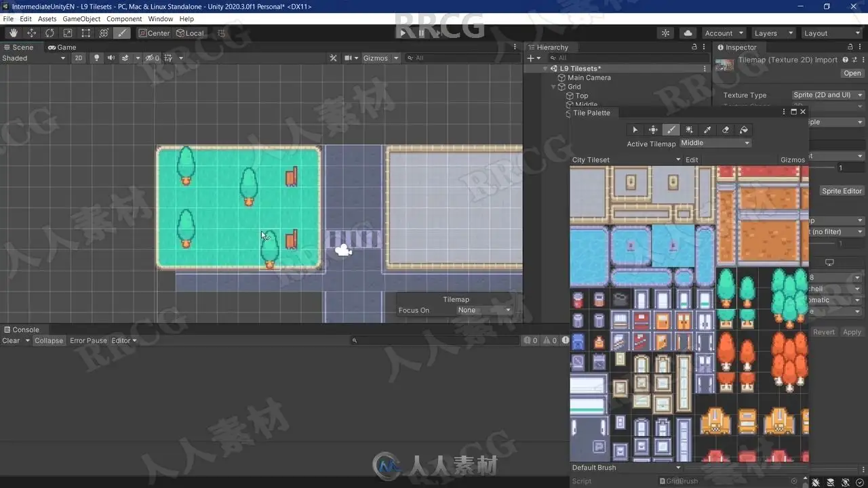Select the Rotate tool in main toolbar
The image size is (868, 488).
pos(50,33)
